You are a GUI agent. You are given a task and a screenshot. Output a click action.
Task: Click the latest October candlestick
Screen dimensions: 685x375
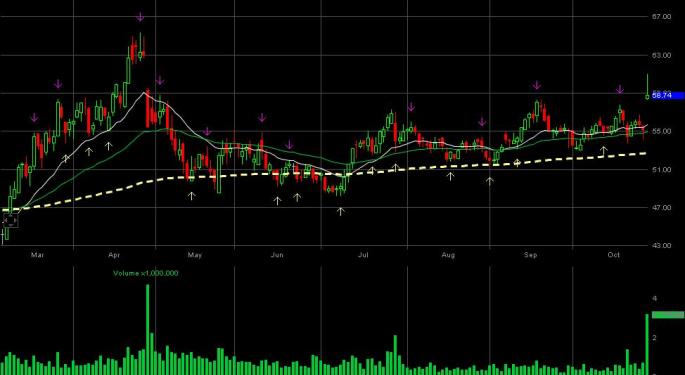pyautogui.click(x=647, y=87)
